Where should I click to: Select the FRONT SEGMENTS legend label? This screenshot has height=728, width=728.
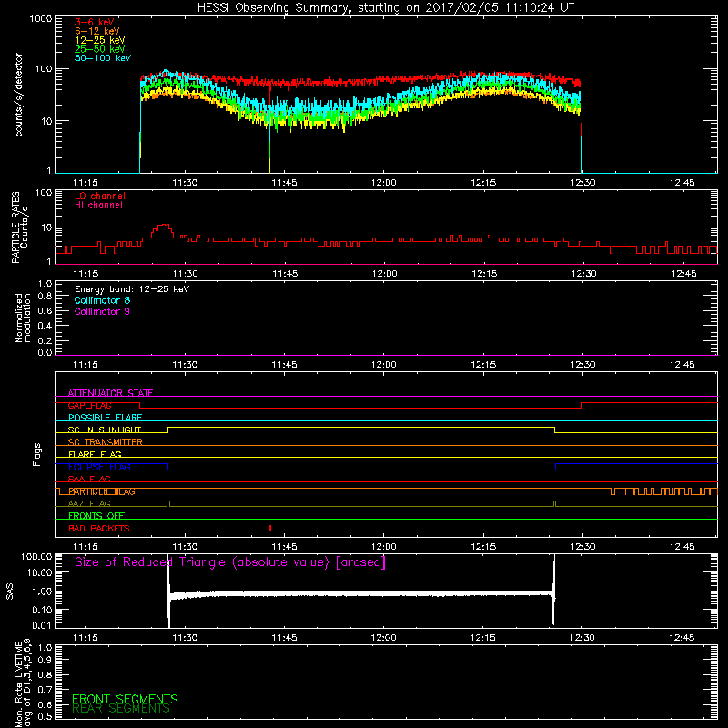click(x=125, y=699)
